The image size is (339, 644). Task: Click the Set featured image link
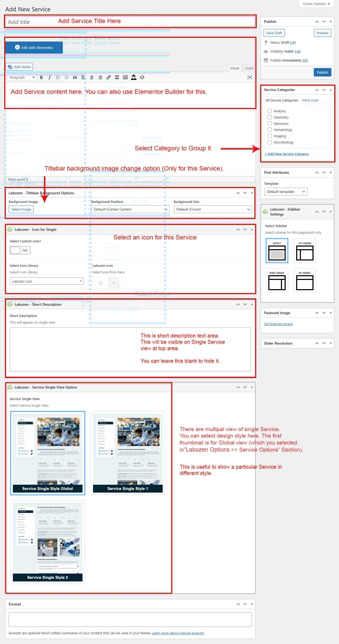click(x=278, y=324)
